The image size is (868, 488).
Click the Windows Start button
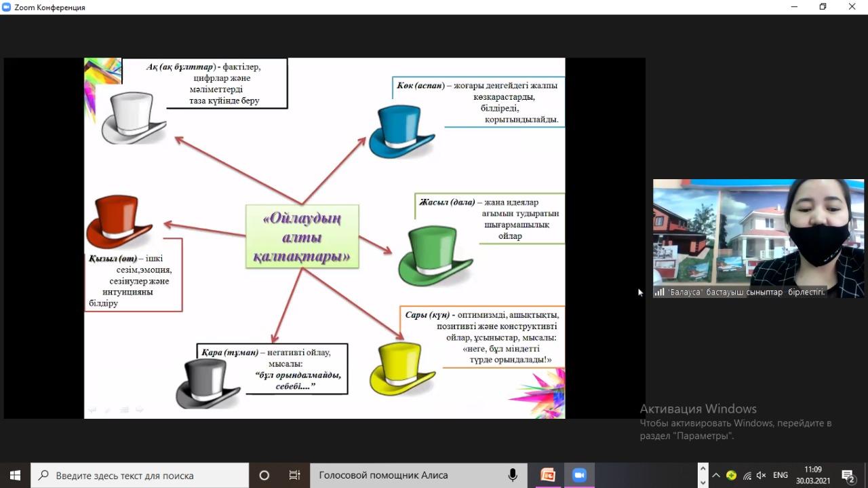coord(15,475)
